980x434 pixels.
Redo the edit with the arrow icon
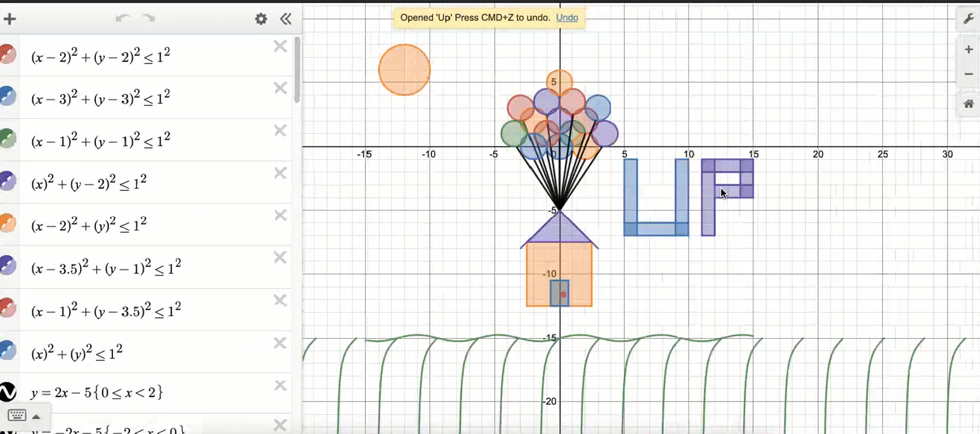pyautogui.click(x=149, y=18)
